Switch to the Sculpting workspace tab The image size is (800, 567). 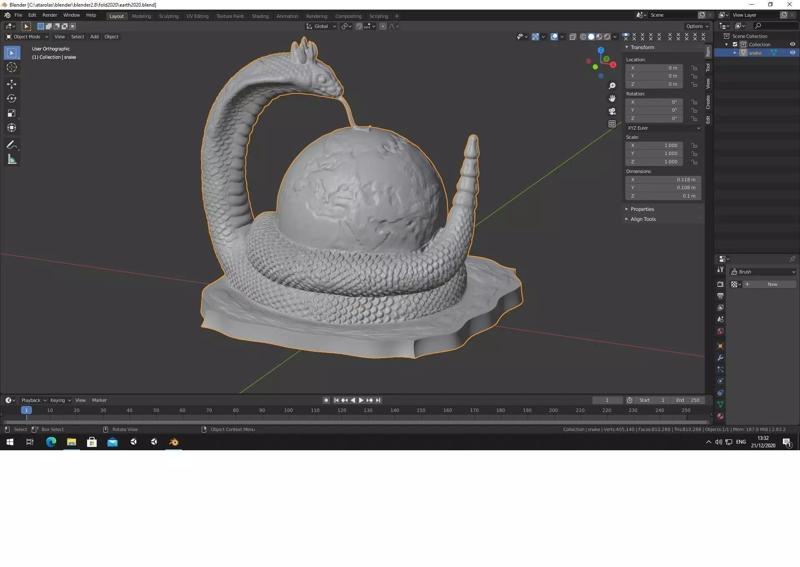(168, 16)
